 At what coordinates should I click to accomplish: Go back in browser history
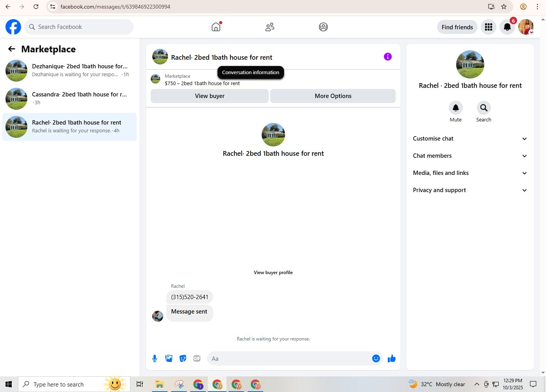(8, 7)
